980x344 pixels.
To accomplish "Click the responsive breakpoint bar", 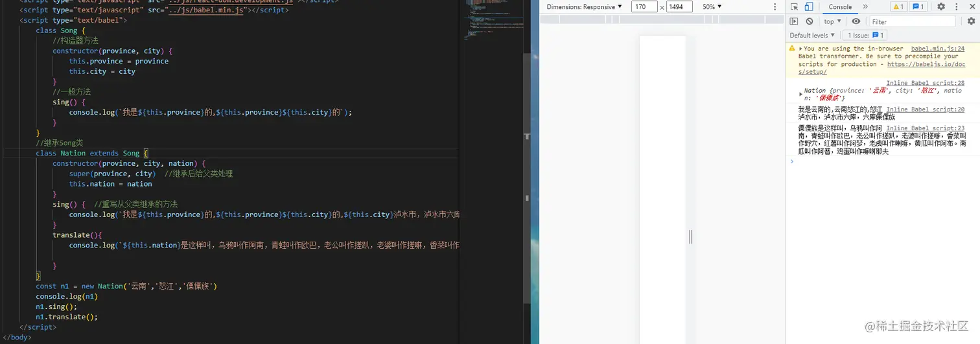I will 662,19.
